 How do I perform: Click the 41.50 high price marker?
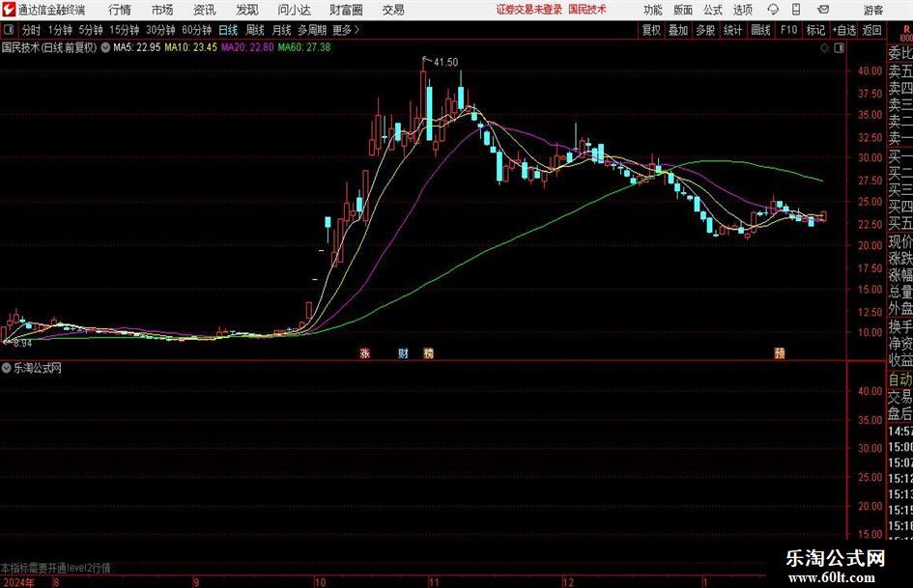click(446, 63)
